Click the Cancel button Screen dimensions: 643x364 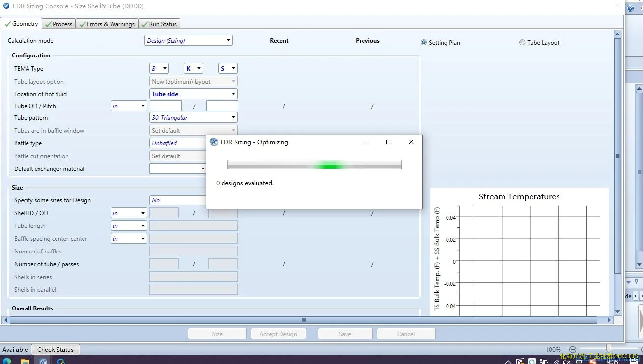406,334
